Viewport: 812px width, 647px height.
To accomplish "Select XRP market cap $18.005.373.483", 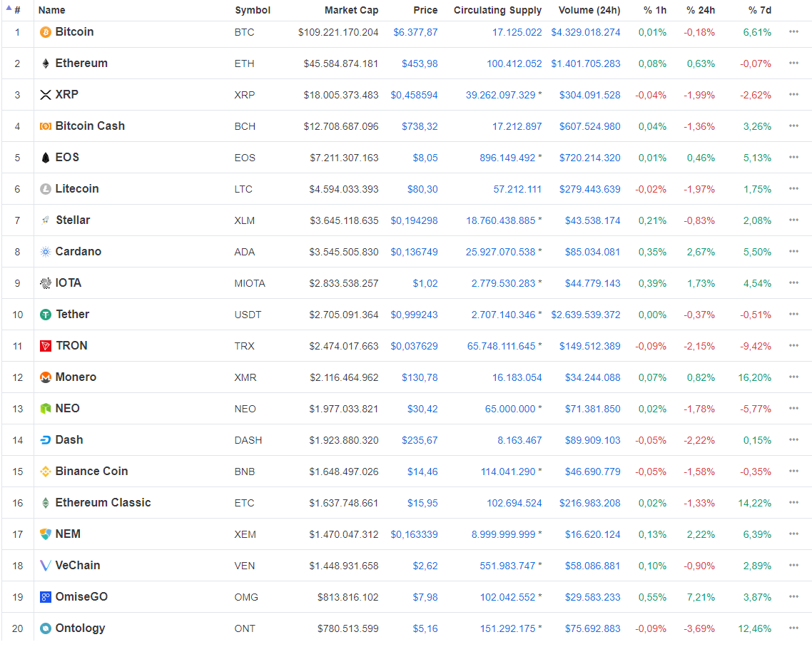I will [341, 96].
